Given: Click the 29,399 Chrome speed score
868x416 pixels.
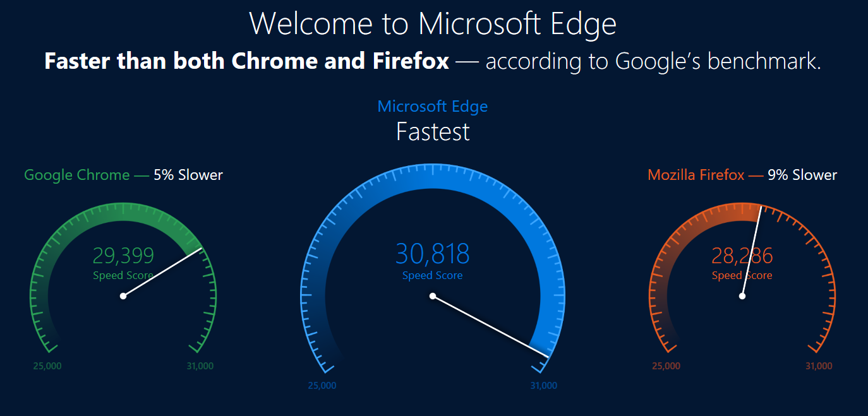Looking at the screenshot, I should [x=123, y=256].
